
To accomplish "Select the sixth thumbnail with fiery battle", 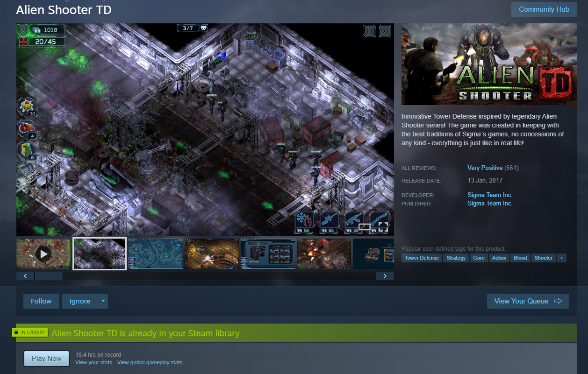I will [324, 254].
